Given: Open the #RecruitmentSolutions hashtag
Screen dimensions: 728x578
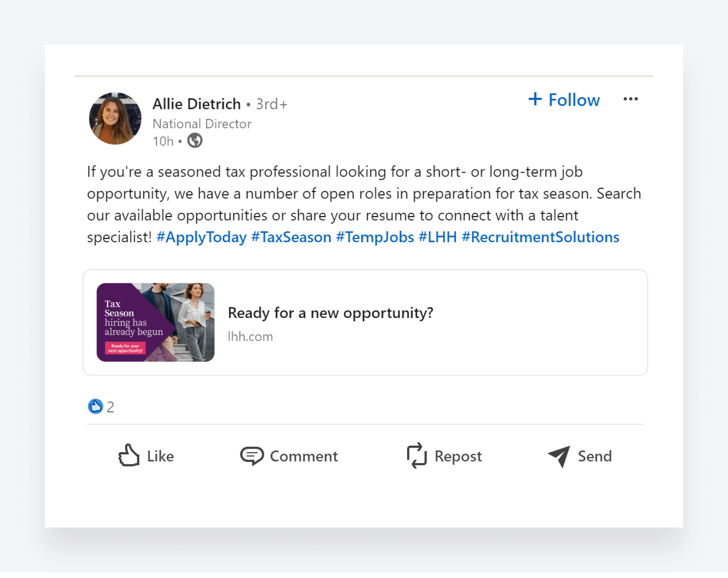Looking at the screenshot, I should point(540,237).
